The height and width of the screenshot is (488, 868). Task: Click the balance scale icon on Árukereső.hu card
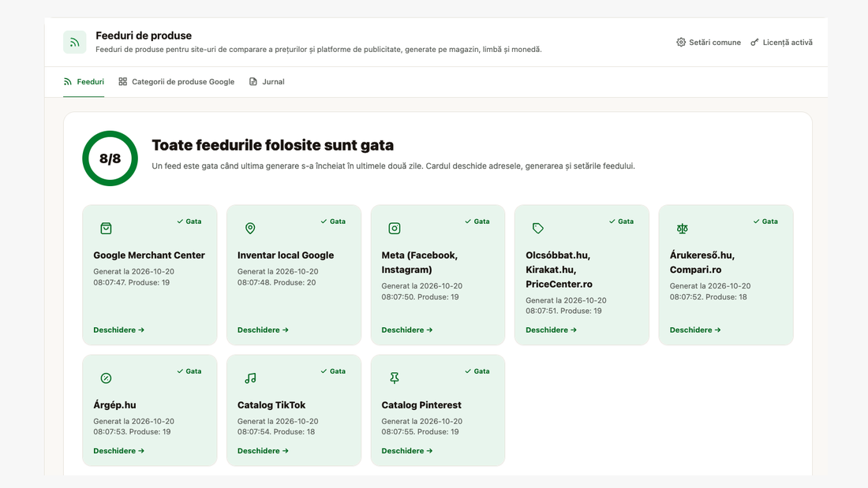pyautogui.click(x=682, y=229)
